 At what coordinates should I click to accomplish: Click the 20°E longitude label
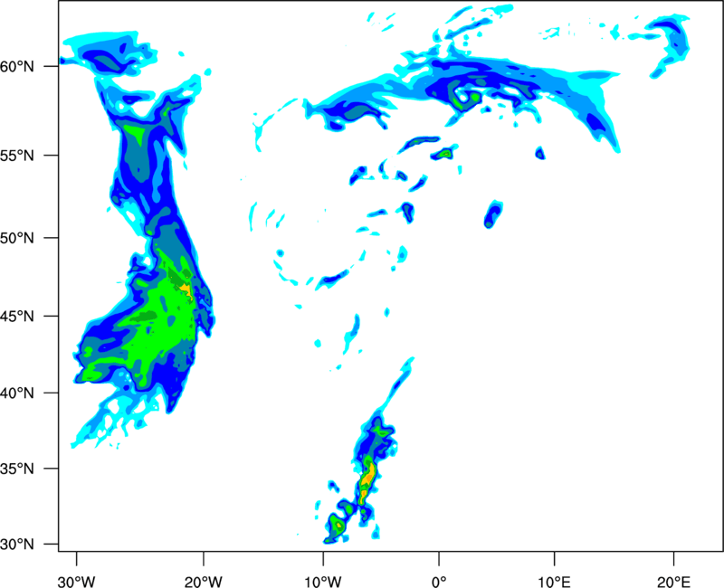(673, 581)
